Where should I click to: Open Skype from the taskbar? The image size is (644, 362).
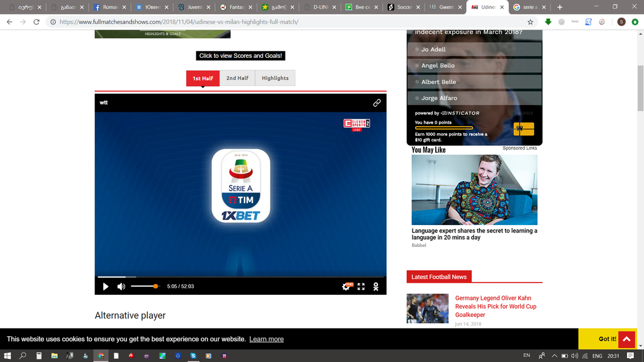(x=193, y=356)
